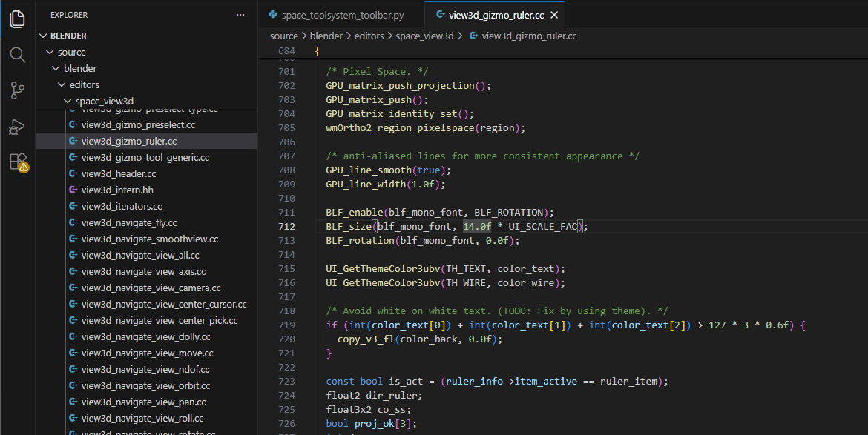Click the C++ icon in the breadcrumb

473,36
